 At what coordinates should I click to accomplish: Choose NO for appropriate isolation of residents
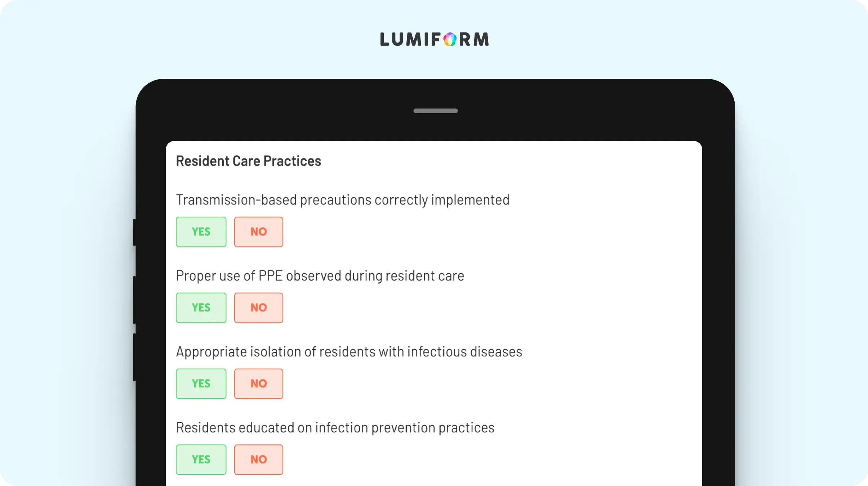coord(259,384)
